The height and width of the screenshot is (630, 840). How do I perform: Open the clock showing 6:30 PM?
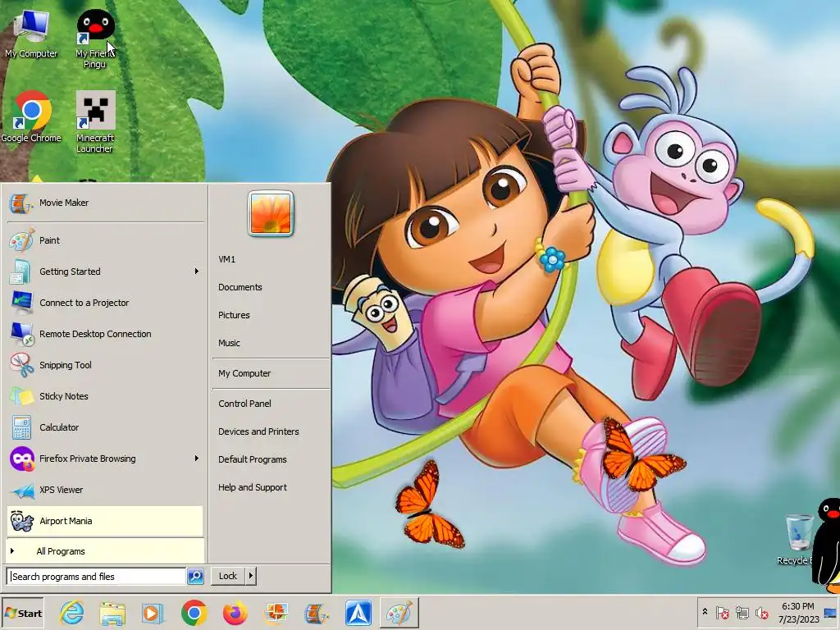click(798, 613)
